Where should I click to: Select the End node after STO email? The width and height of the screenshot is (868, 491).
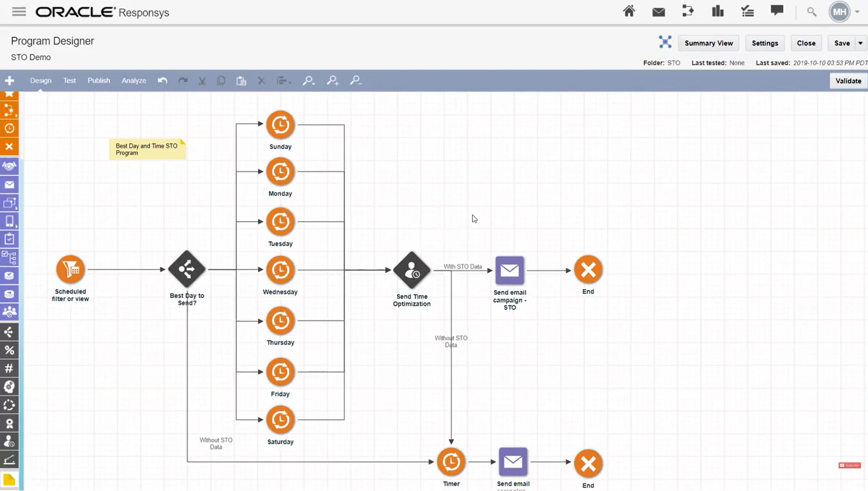pos(588,270)
